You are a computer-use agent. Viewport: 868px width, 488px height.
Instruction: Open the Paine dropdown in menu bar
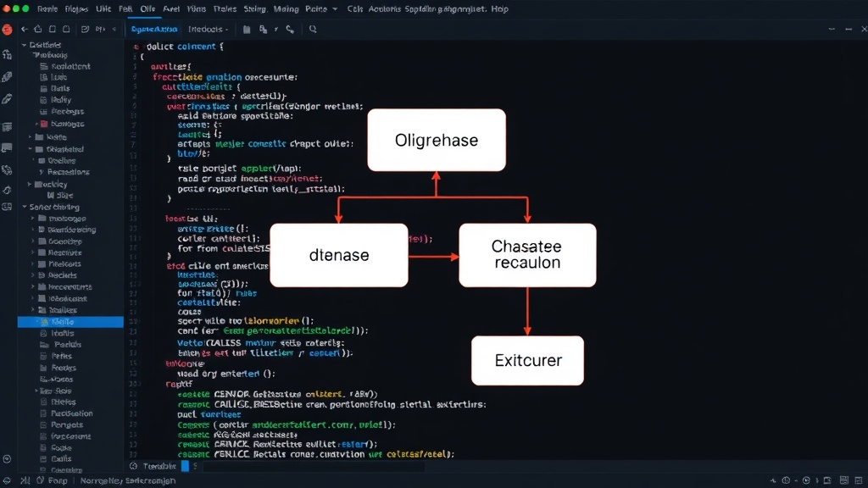click(x=321, y=8)
